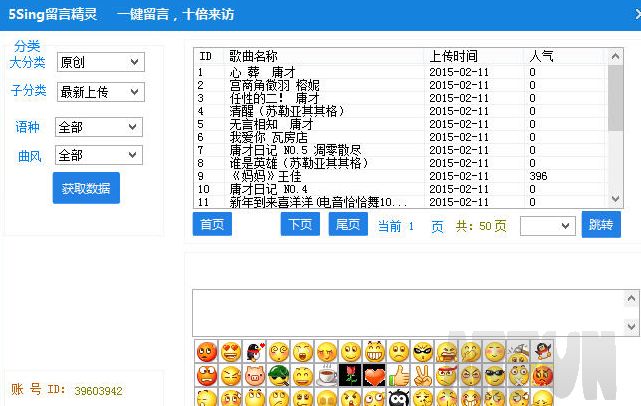Go to next page with 下页
The image size is (641, 406).
pyautogui.click(x=300, y=224)
